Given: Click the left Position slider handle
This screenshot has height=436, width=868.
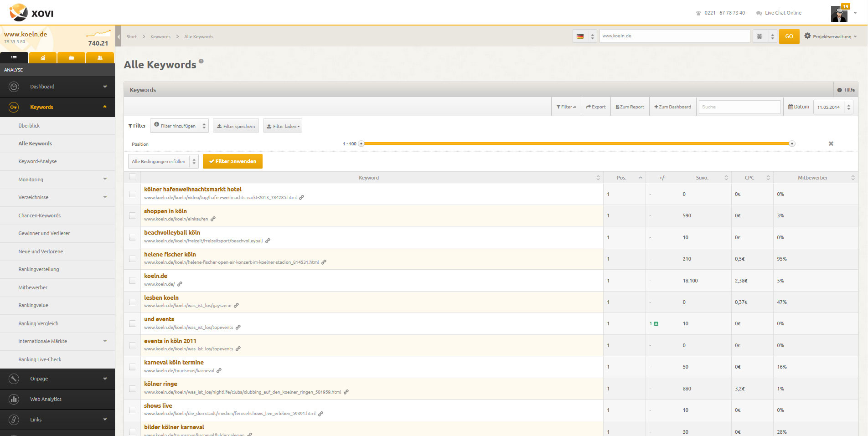Looking at the screenshot, I should (x=361, y=144).
